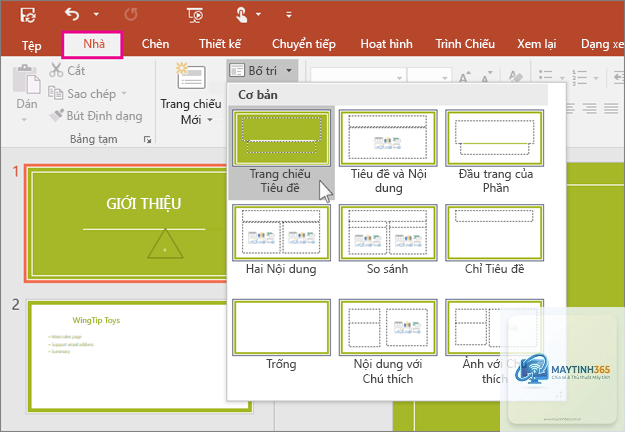Open the Hoạt hình tab

point(386,44)
